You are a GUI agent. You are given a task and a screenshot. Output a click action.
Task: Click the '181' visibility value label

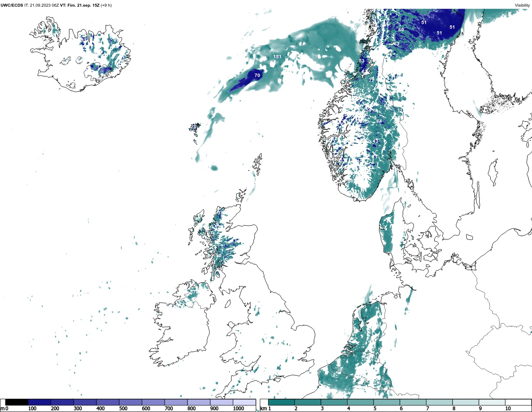pyautogui.click(x=277, y=57)
